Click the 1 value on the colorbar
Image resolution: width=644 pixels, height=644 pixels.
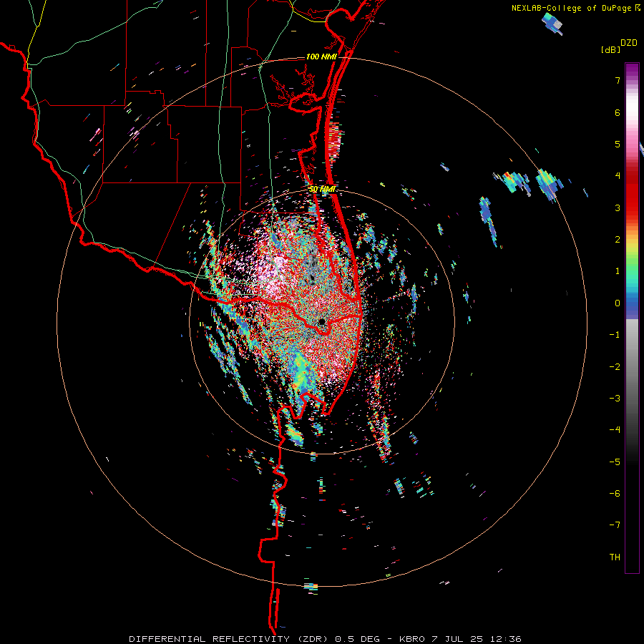618,271
